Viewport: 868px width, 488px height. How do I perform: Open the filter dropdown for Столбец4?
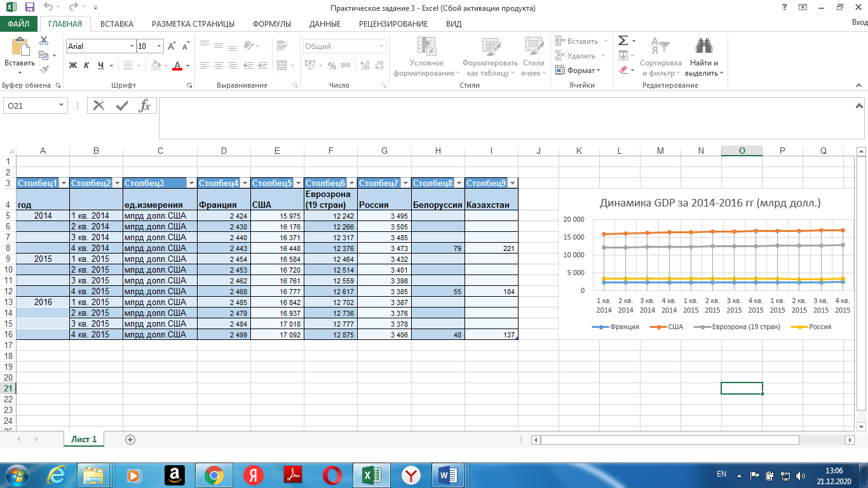click(x=245, y=183)
